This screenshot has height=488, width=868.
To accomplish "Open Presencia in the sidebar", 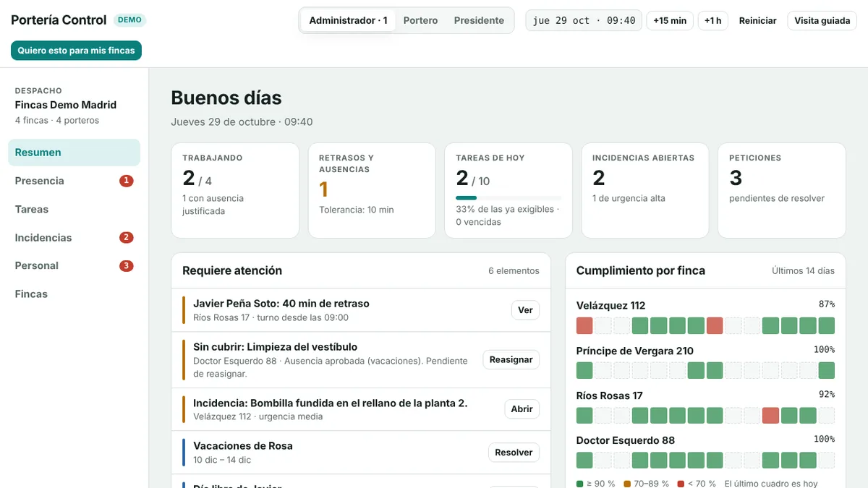I will (74, 181).
